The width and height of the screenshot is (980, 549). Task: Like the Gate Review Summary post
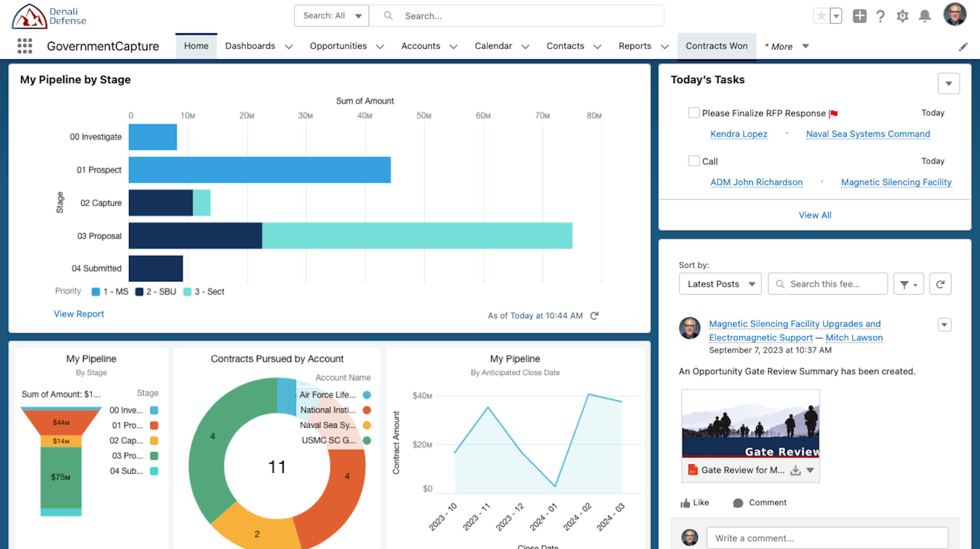[x=694, y=503]
